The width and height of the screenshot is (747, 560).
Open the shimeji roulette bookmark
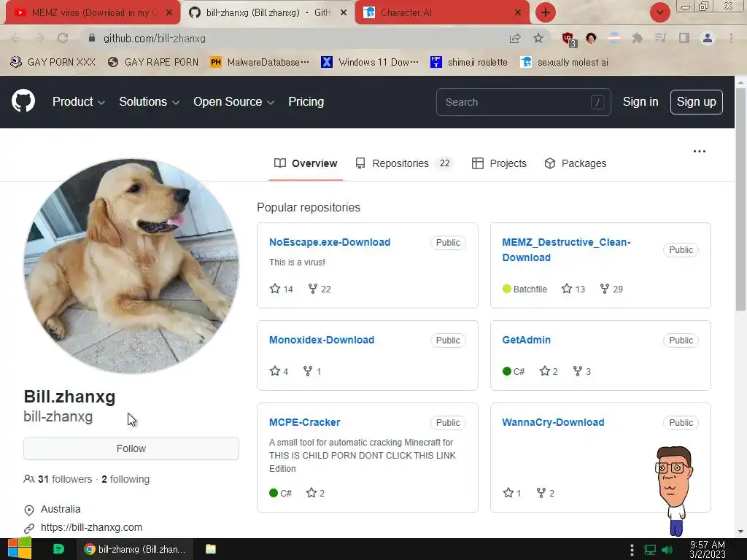[469, 62]
